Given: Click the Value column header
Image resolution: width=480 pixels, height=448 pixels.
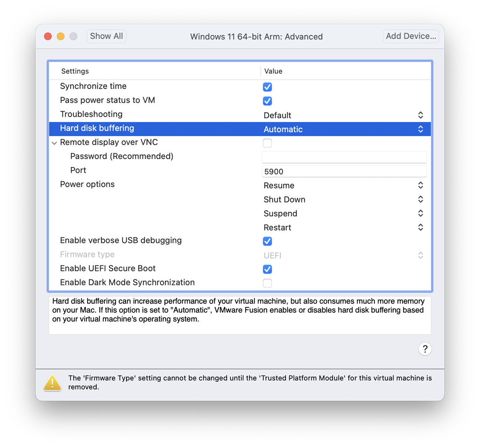Looking at the screenshot, I should coord(273,71).
